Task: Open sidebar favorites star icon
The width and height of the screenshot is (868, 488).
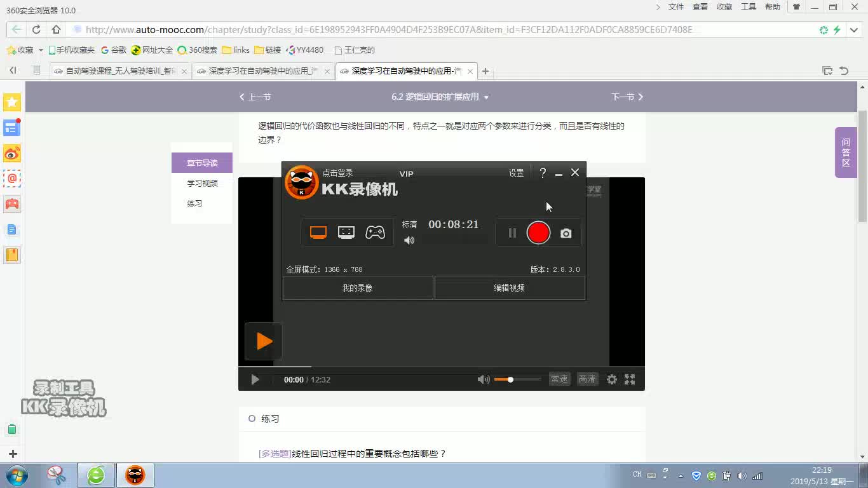Action: [12, 102]
